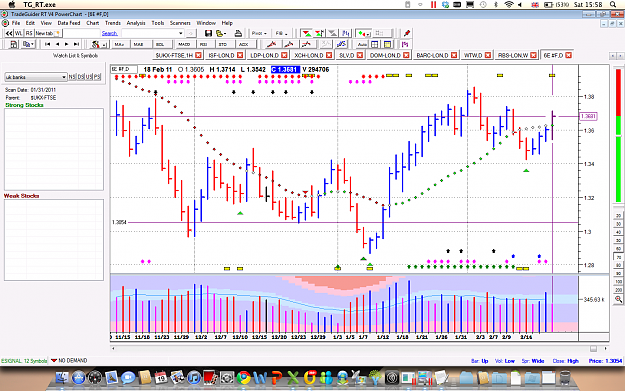Close the RBS-LON.W tab

click(533, 55)
